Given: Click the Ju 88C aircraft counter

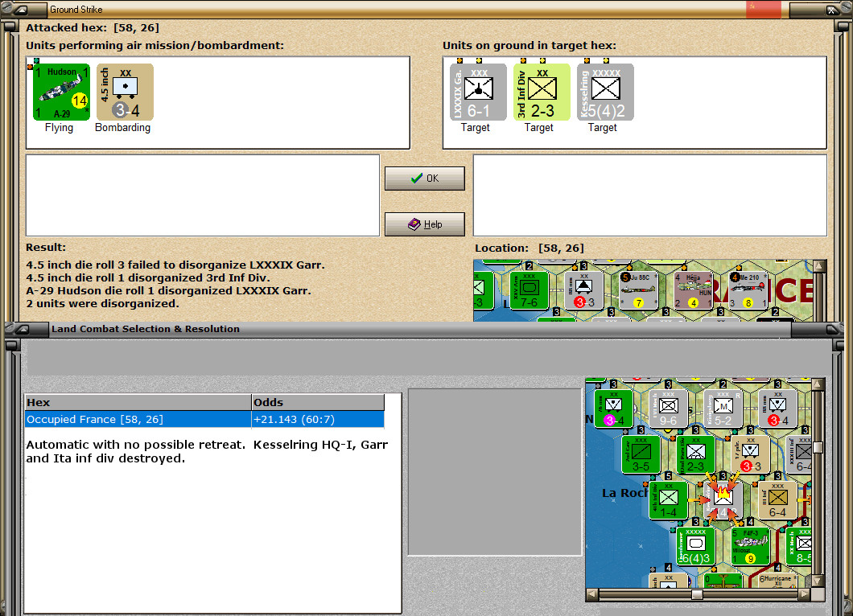Looking at the screenshot, I should (638, 291).
